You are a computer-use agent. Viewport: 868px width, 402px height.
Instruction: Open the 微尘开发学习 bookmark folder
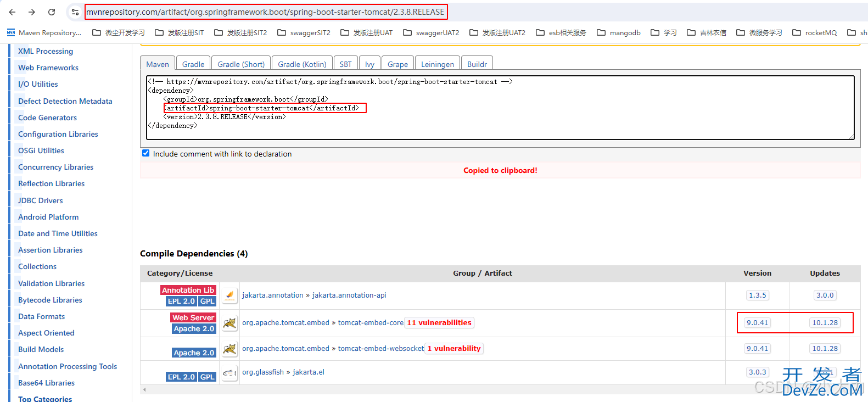coord(119,32)
